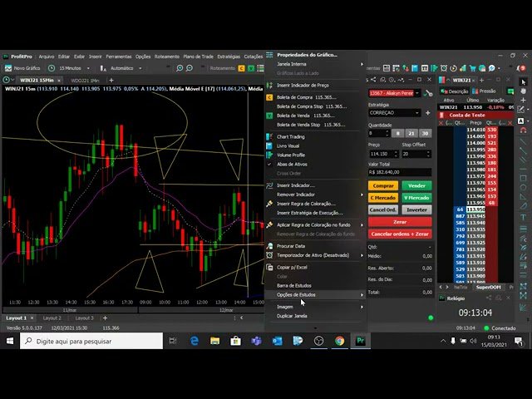This screenshot has width=532, height=399.
Task: Click the Cancel Ord. button
Action: [x=383, y=209]
